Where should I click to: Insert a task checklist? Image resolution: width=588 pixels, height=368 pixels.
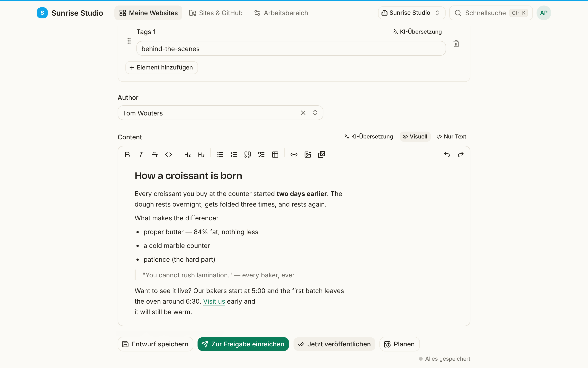[261, 155]
